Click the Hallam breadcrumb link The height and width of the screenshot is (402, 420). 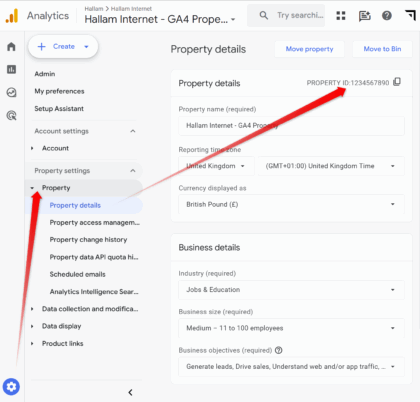(94, 9)
